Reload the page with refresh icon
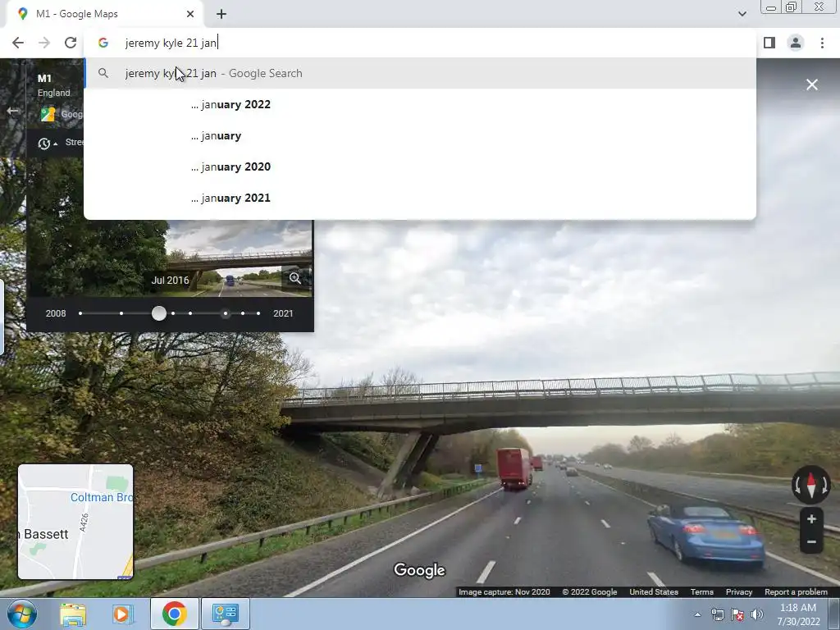 (71, 43)
